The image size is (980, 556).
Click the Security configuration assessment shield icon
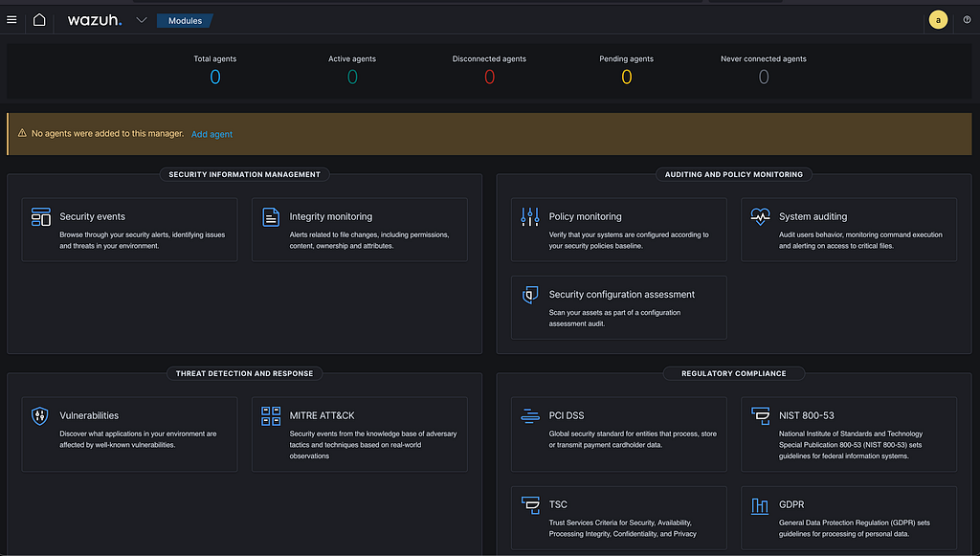(530, 295)
